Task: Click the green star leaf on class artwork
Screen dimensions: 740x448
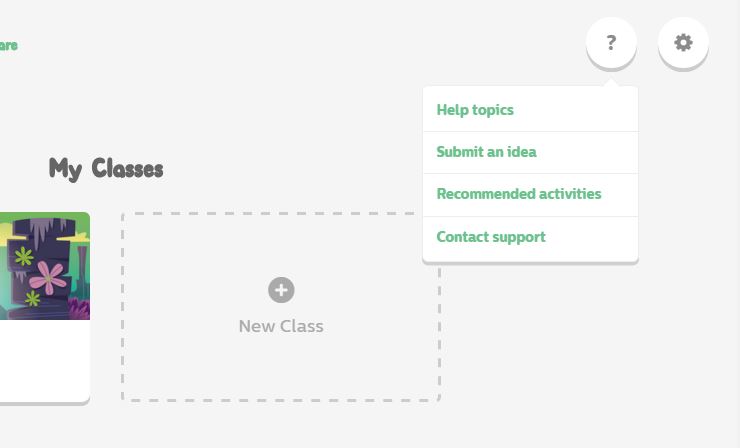Action: 24,257
